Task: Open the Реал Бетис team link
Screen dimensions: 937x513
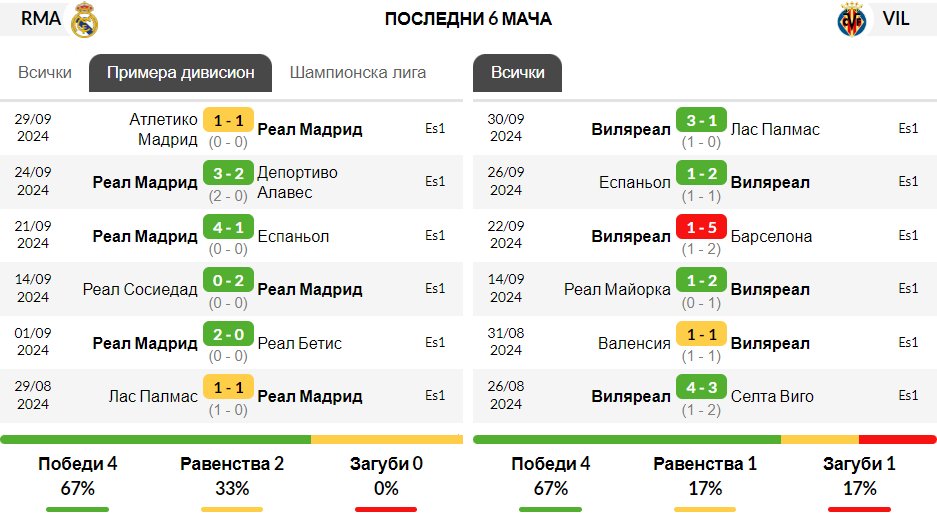Action: [299, 343]
